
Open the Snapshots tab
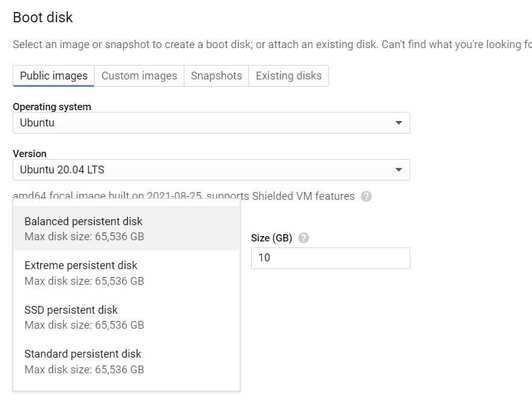[x=216, y=76]
